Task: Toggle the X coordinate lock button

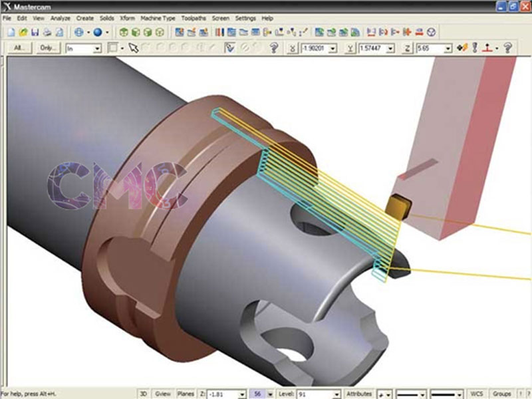Action: pyautogui.click(x=292, y=49)
